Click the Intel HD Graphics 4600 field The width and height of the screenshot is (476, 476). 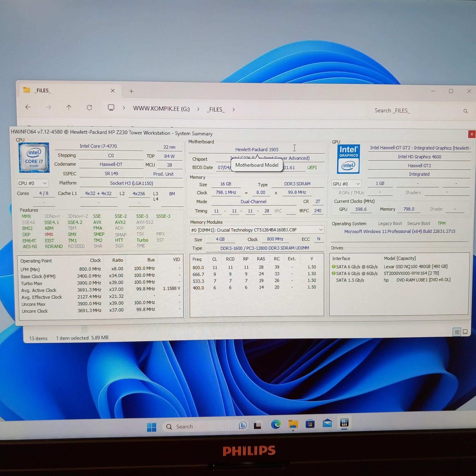pyautogui.click(x=419, y=157)
